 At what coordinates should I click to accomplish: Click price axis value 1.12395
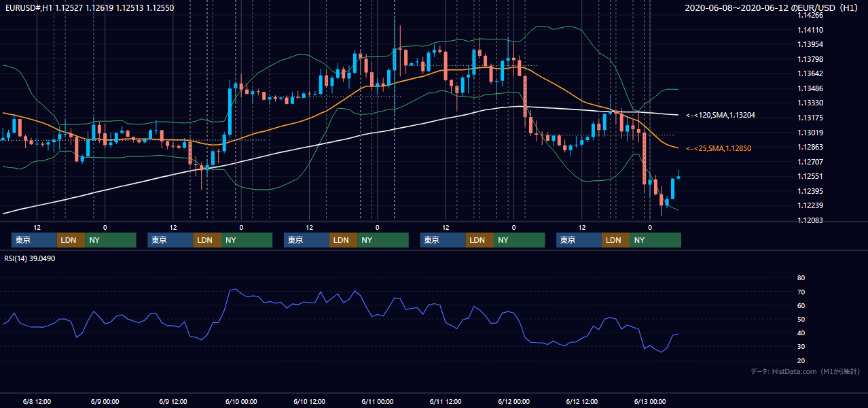[810, 191]
